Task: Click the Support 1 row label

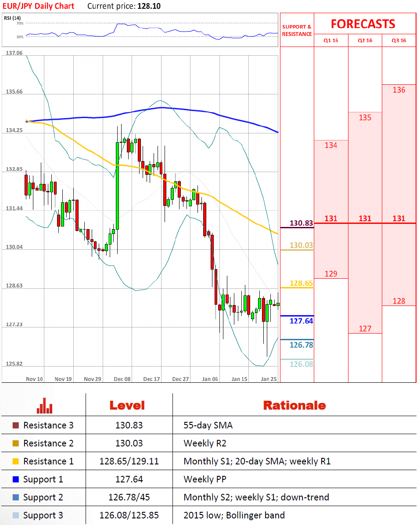Action: click(43, 479)
